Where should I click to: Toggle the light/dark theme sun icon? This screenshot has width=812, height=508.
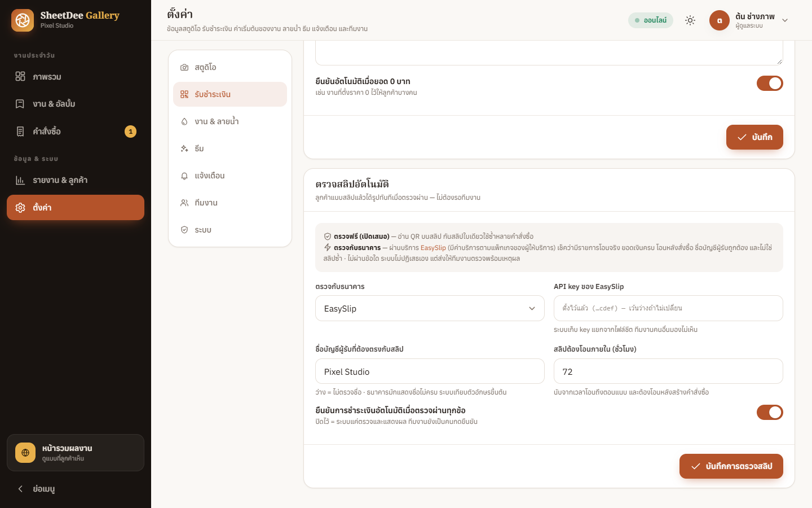pos(690,20)
